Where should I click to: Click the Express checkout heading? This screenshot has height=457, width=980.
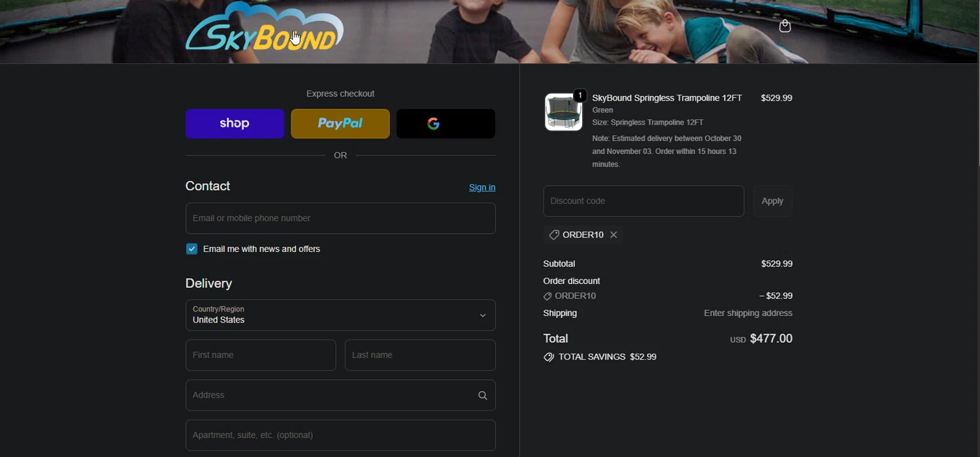(340, 94)
